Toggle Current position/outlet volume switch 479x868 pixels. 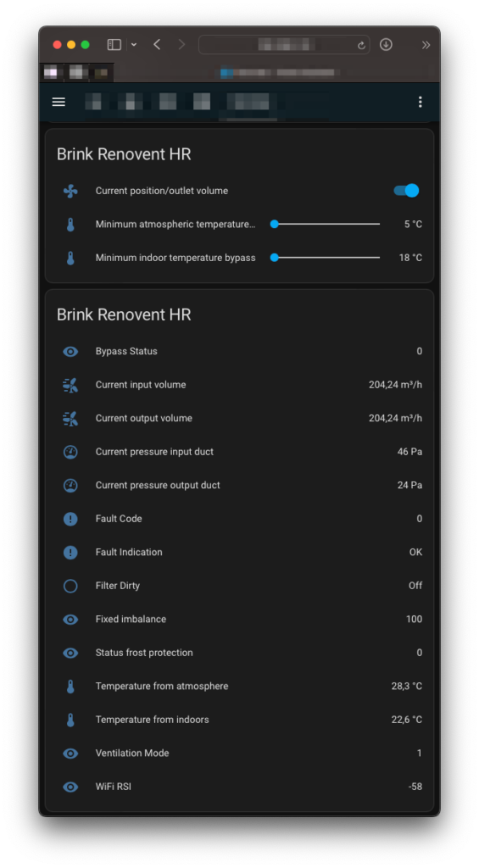(406, 191)
